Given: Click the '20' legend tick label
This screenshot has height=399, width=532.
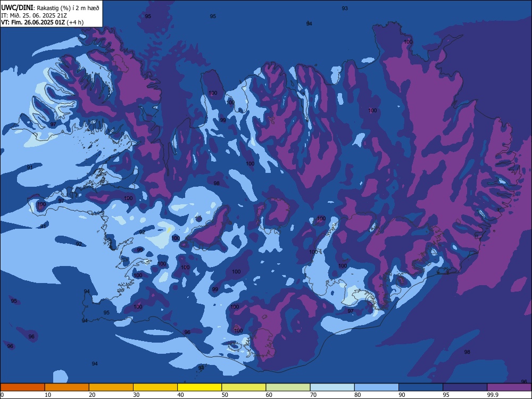Looking at the screenshot, I should (92, 395).
